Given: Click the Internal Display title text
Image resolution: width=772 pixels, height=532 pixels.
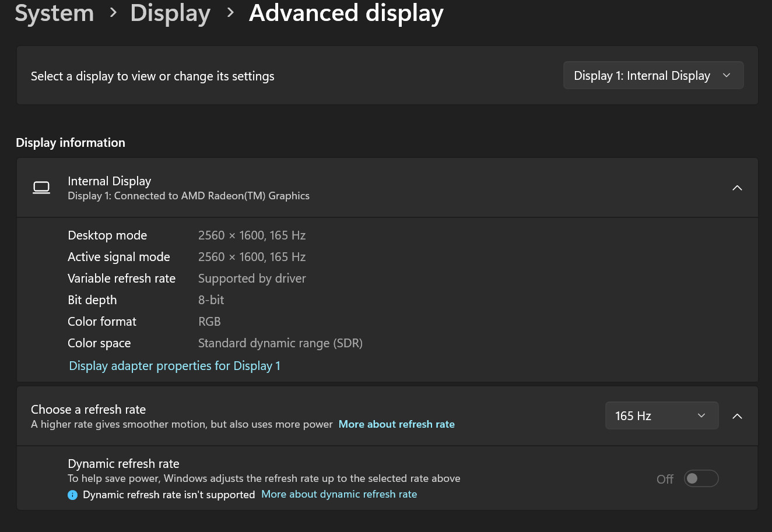Looking at the screenshot, I should (x=110, y=181).
